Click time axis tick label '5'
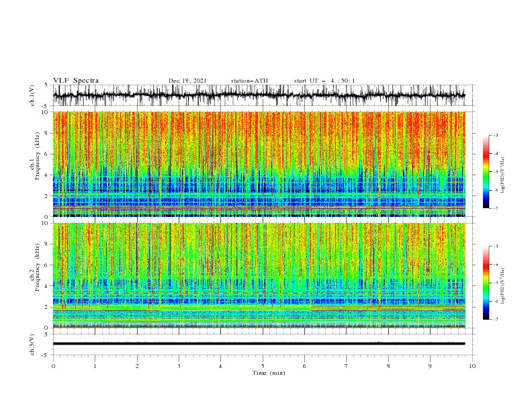 pos(263,366)
